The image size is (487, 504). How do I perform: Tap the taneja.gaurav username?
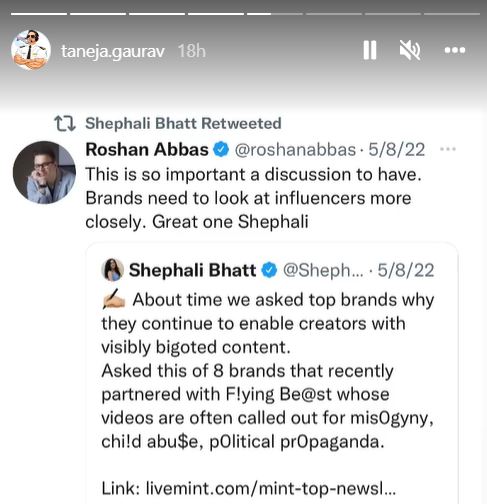tap(113, 51)
